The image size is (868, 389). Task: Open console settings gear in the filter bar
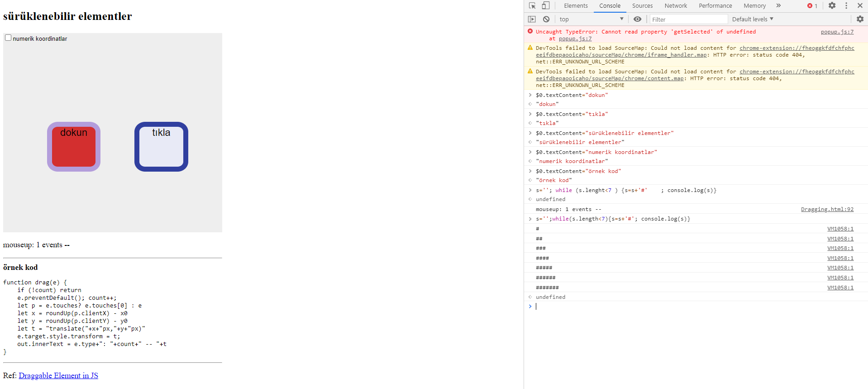pos(860,19)
